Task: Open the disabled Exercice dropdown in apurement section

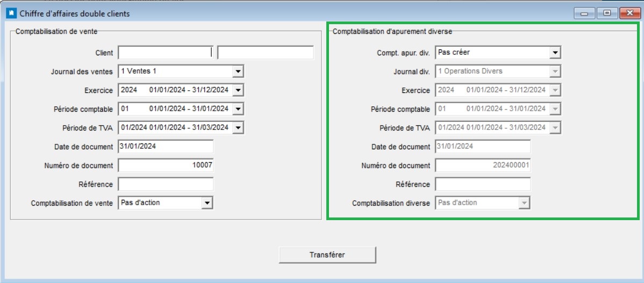Action: click(555, 90)
